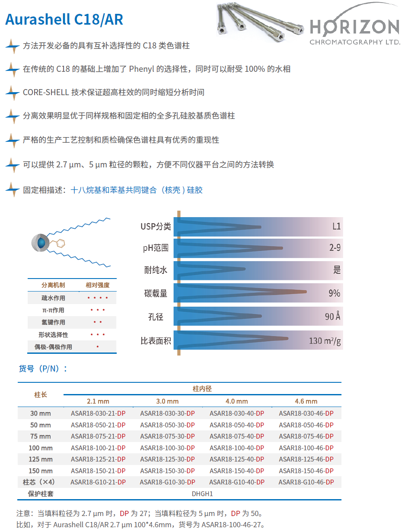Screen dimensions: 405x532
Task: Click the 保护柱套 row label
Action: (41, 494)
